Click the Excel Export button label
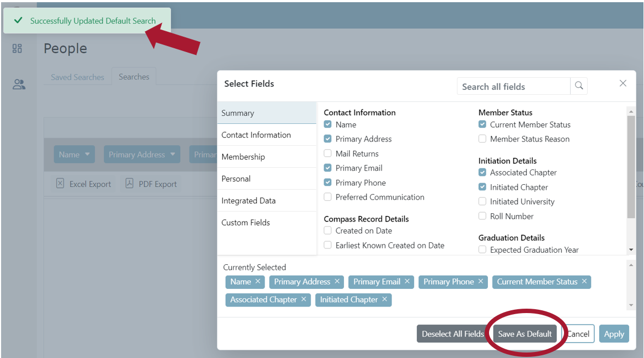The width and height of the screenshot is (644, 358). [x=90, y=184]
